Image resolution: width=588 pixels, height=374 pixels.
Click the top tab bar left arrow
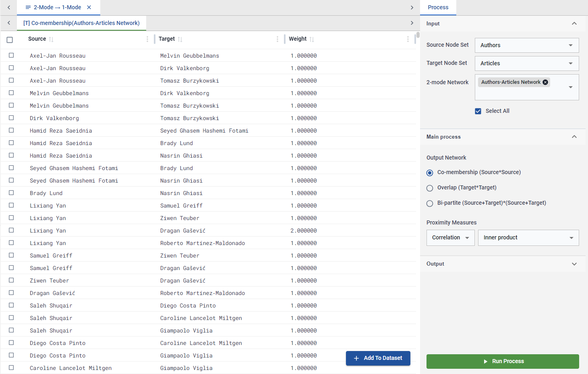(x=9, y=7)
